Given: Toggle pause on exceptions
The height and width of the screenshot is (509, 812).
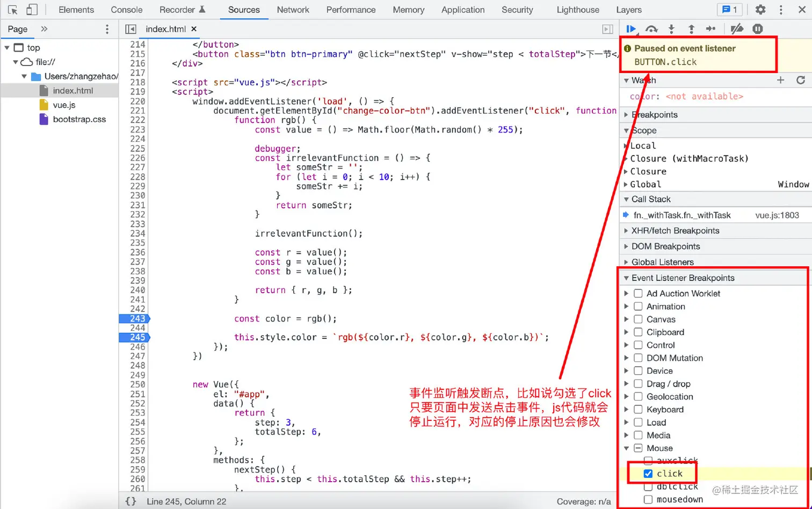Looking at the screenshot, I should coord(758,29).
